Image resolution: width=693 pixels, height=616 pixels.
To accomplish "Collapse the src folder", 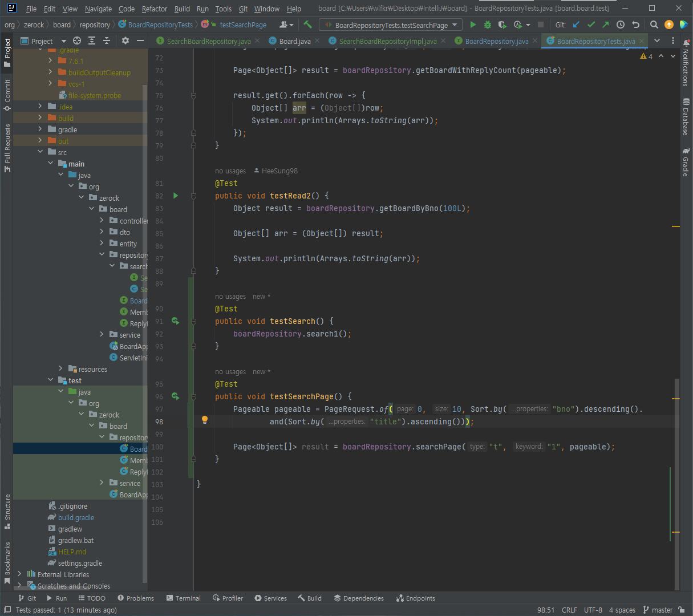I will [x=40, y=152].
